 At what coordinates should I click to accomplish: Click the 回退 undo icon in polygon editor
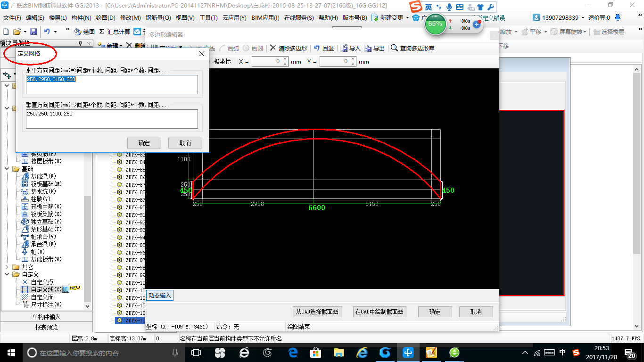(x=324, y=48)
